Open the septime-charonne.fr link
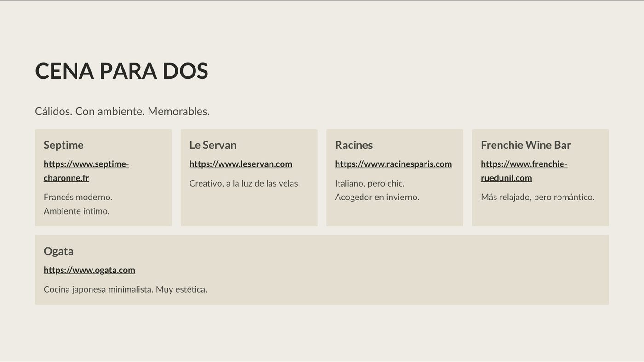Screen dimensions: 644x362 [86, 171]
